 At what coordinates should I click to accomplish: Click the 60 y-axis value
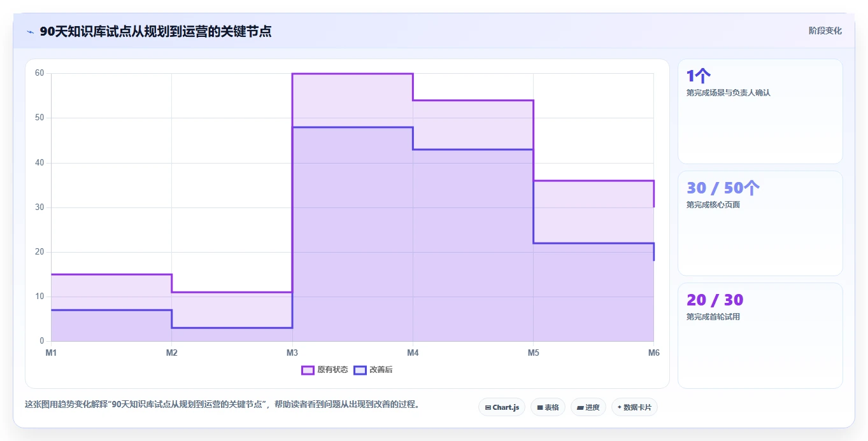pos(39,73)
